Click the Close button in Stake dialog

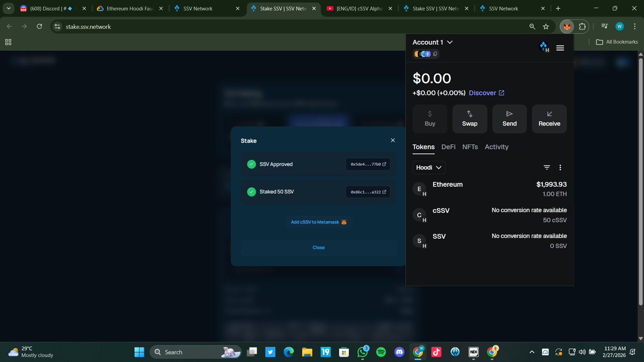point(319,248)
